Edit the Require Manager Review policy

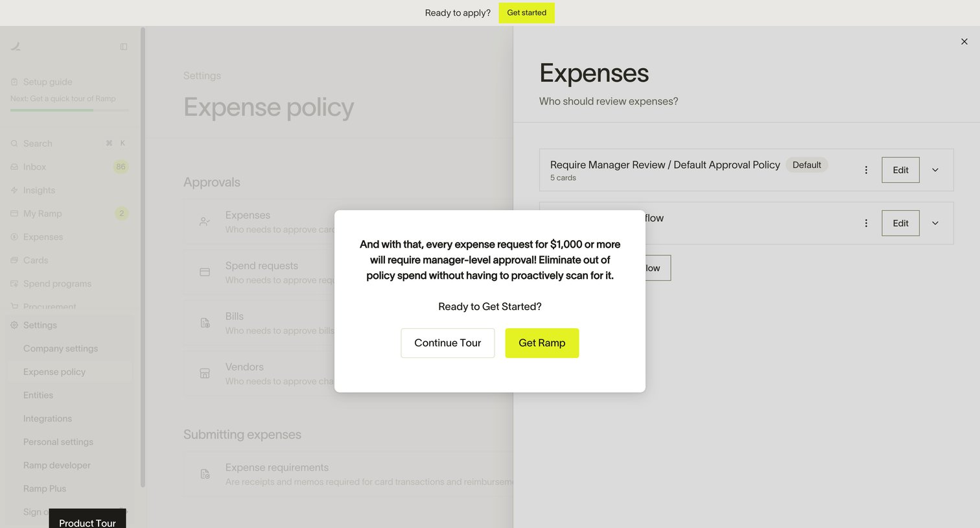[900, 170]
